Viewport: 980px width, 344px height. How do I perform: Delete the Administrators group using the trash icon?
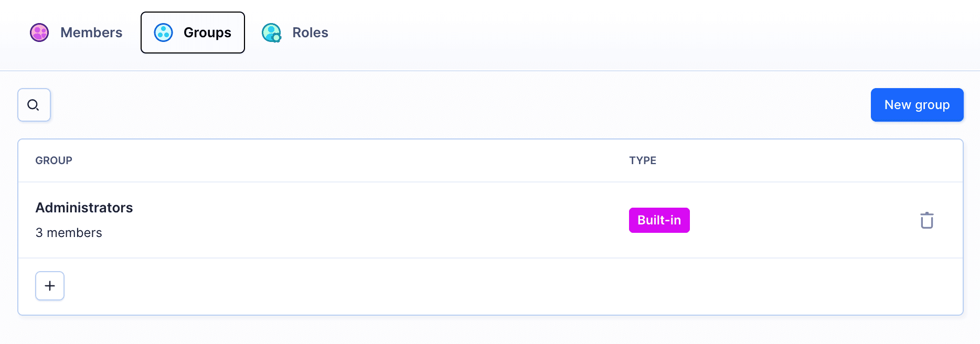927,220
